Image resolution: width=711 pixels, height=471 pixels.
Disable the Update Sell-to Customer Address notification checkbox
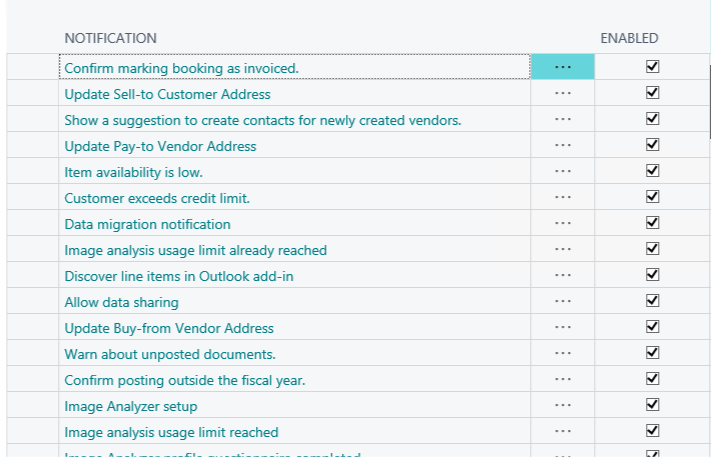(x=653, y=93)
